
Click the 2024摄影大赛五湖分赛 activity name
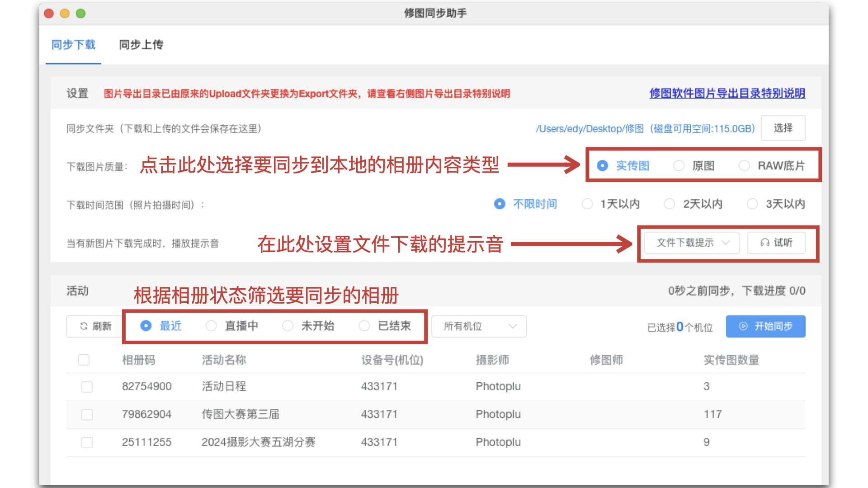[x=259, y=442]
